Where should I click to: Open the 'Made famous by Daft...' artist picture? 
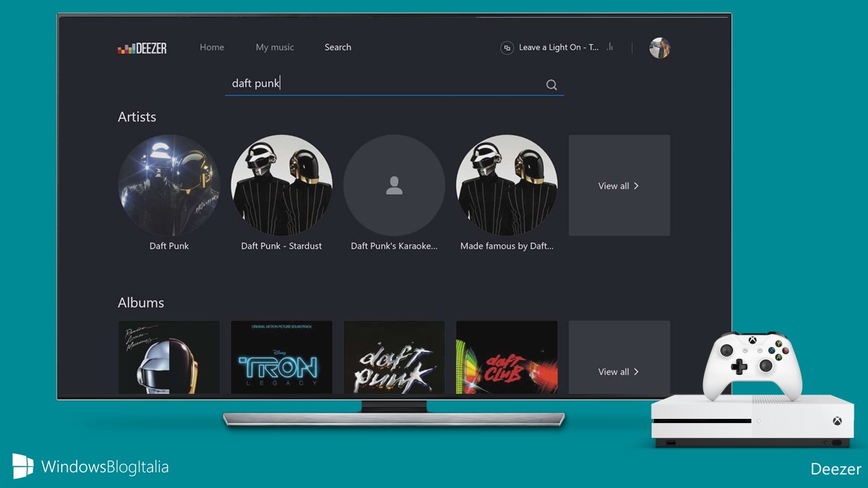tap(507, 185)
